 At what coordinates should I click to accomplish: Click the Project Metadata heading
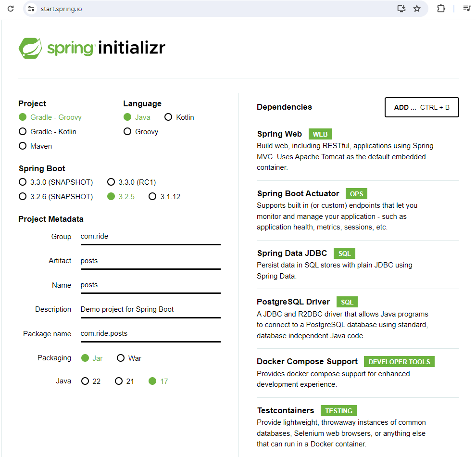[50, 219]
